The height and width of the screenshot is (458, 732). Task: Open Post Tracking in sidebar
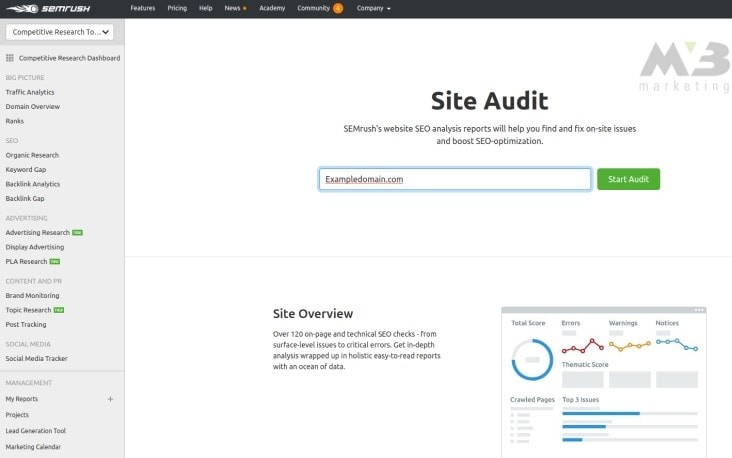point(26,325)
